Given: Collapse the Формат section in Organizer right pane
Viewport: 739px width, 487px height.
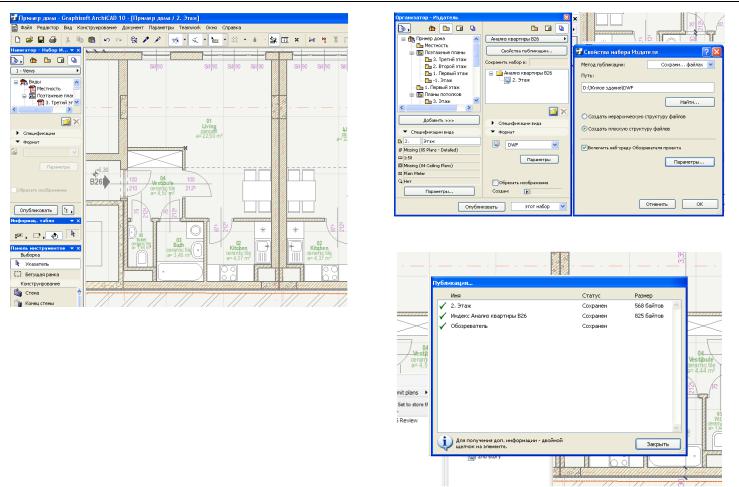Looking at the screenshot, I should (493, 132).
